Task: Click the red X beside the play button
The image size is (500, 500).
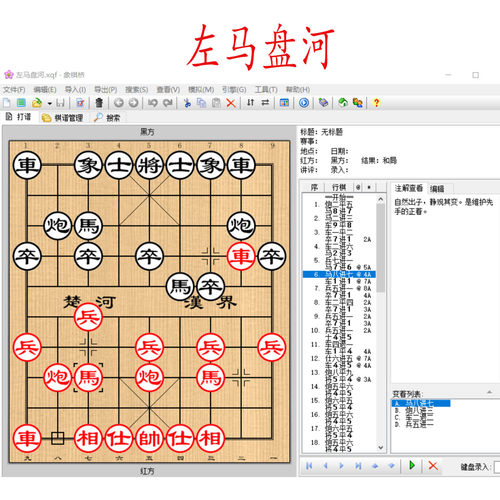Action: (x=433, y=466)
